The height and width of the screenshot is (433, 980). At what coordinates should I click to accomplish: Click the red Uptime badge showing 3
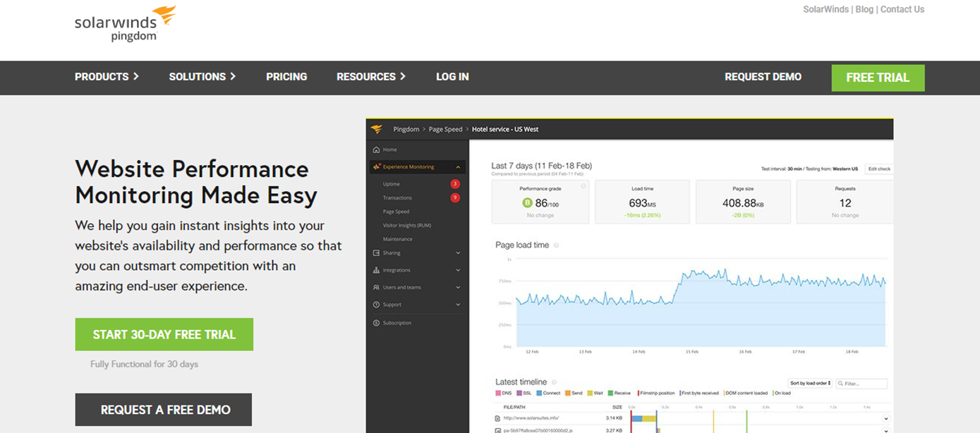455,184
